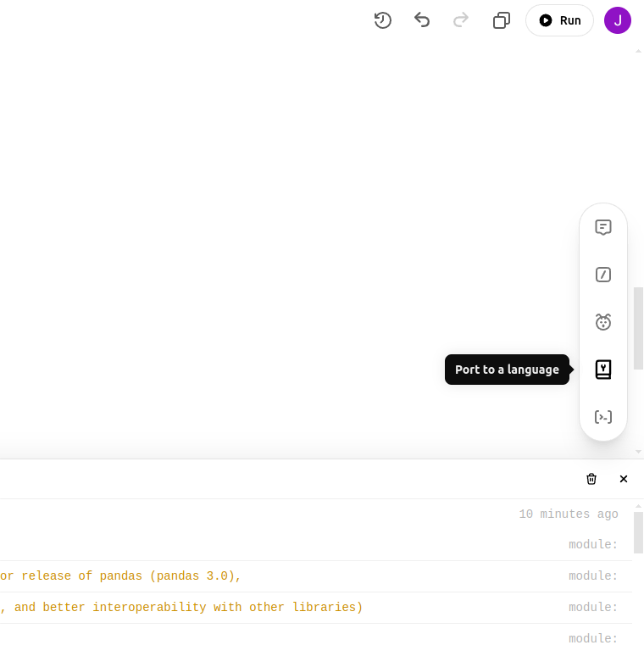Add comments using speech bubble icon
The width and height of the screenshot is (644, 645).
point(603,227)
